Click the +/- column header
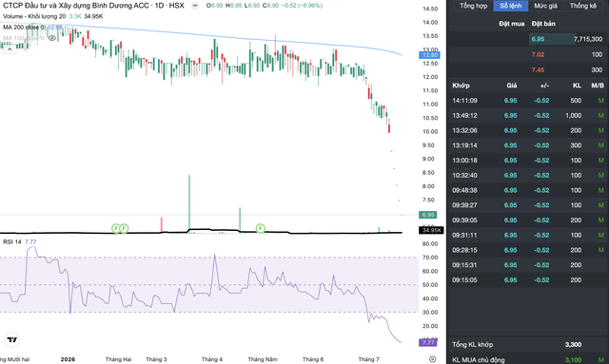 [544, 86]
